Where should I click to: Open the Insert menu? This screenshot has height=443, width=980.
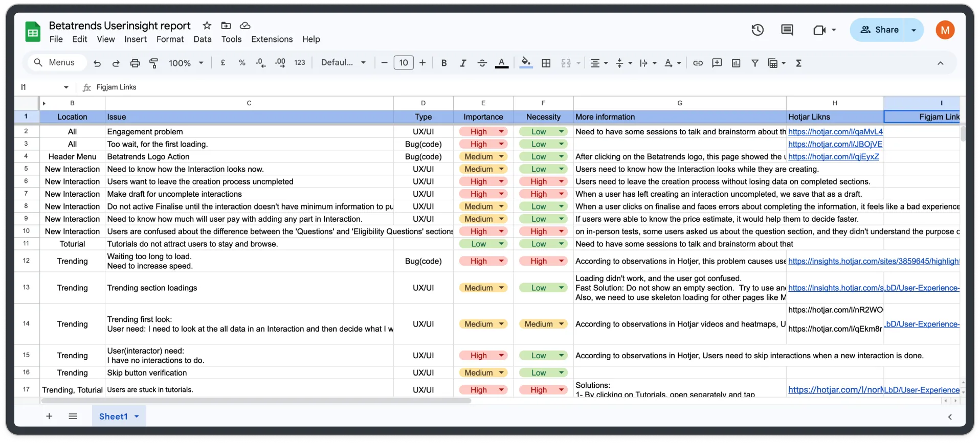[x=136, y=39]
